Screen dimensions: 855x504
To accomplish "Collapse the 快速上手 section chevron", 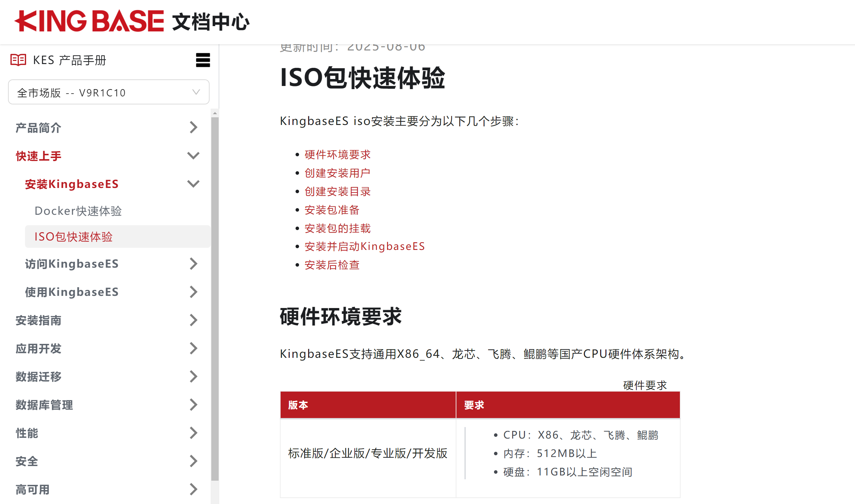I will (194, 156).
